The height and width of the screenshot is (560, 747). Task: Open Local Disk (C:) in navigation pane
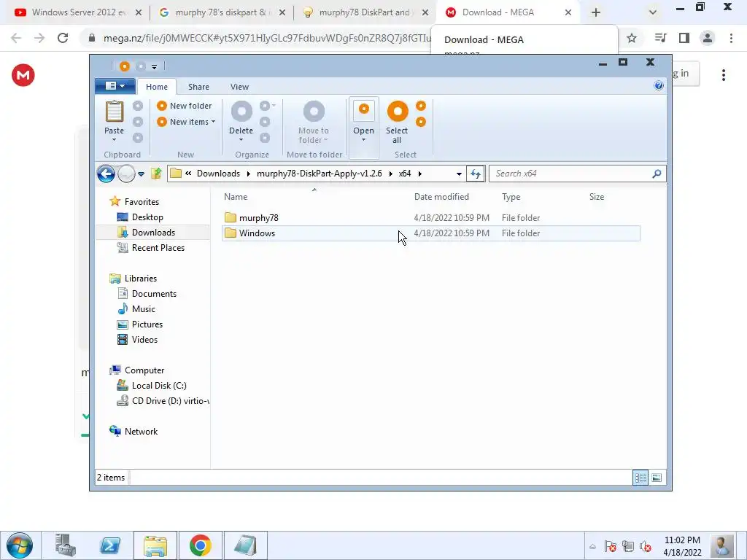(x=158, y=386)
